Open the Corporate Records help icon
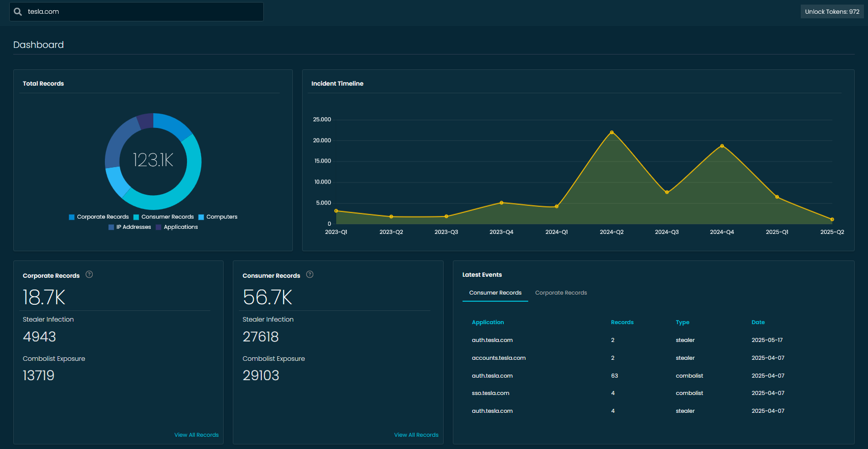 pyautogui.click(x=89, y=274)
